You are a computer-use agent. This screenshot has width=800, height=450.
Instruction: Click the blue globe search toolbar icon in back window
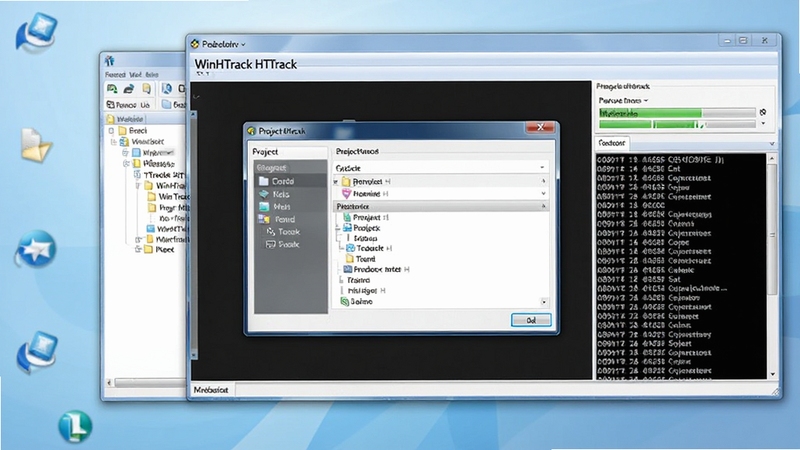167,89
